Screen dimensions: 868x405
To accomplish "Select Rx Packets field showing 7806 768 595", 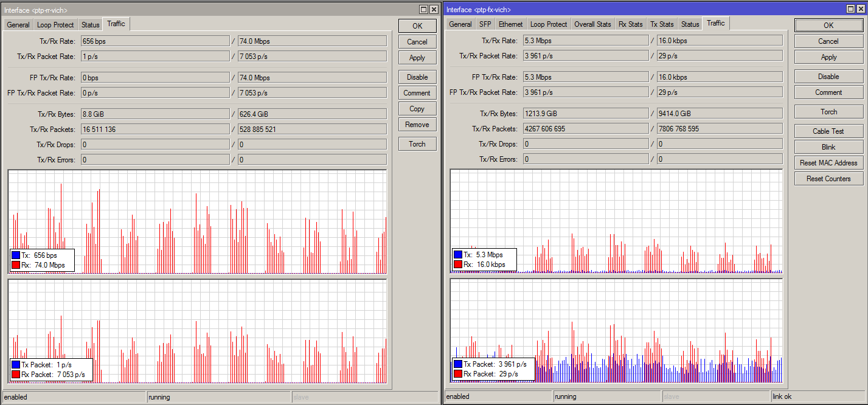I will [720, 129].
